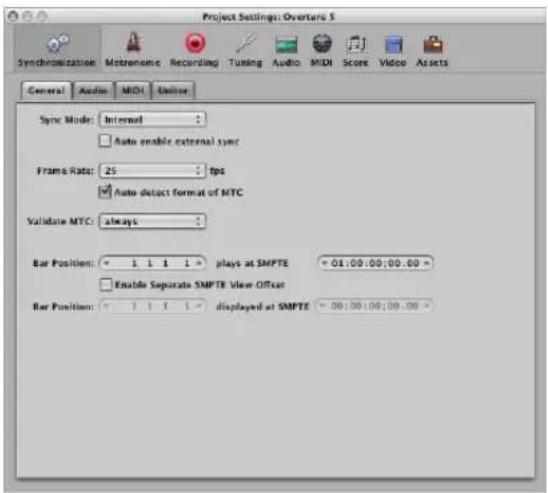Decrease Bar Position with left arrow

[x=107, y=263]
